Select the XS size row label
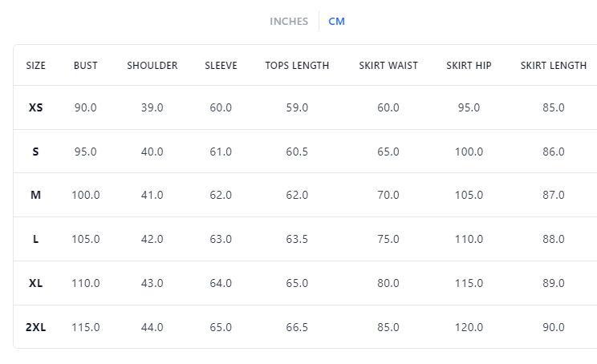This screenshot has width=597, height=364. (x=36, y=107)
